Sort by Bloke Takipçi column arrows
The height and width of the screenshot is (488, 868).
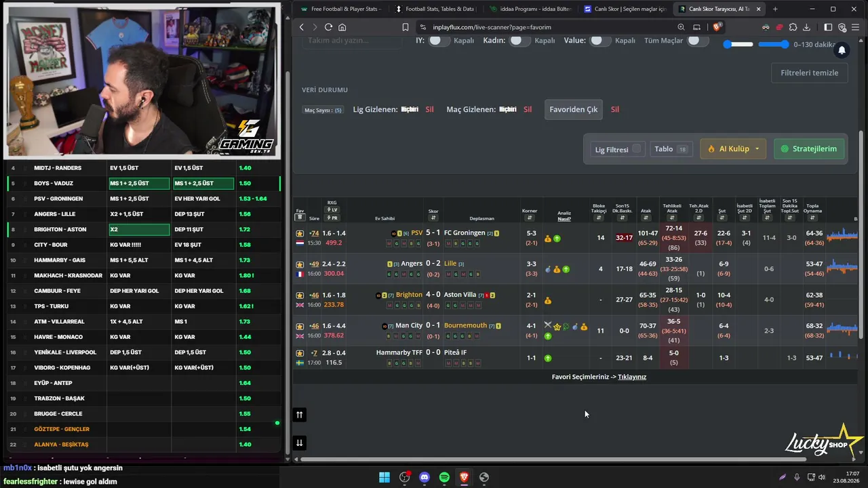pyautogui.click(x=599, y=218)
